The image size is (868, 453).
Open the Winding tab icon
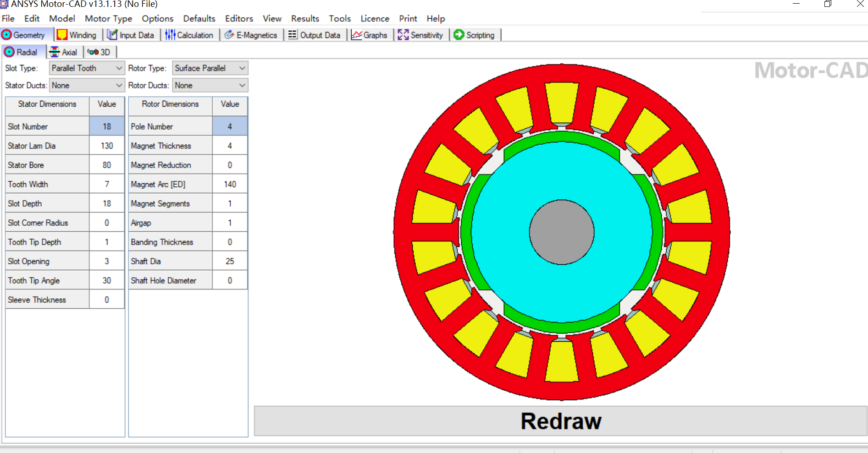62,35
